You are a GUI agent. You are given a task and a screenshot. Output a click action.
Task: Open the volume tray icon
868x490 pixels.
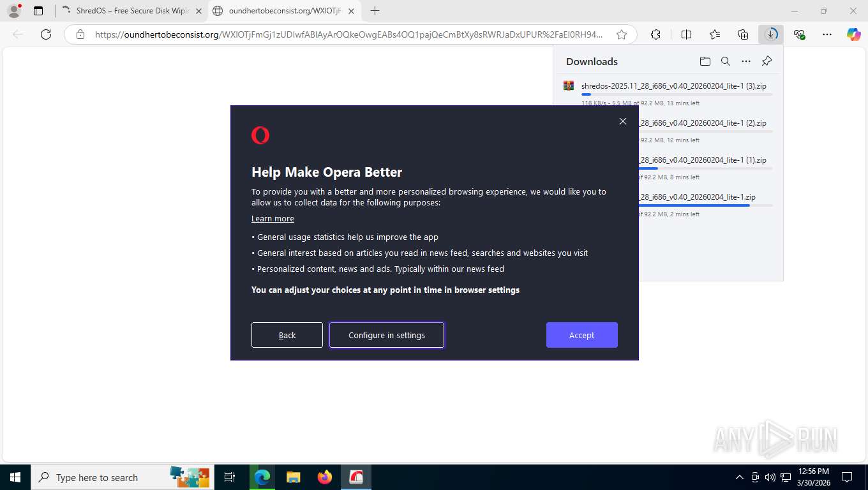(770, 477)
